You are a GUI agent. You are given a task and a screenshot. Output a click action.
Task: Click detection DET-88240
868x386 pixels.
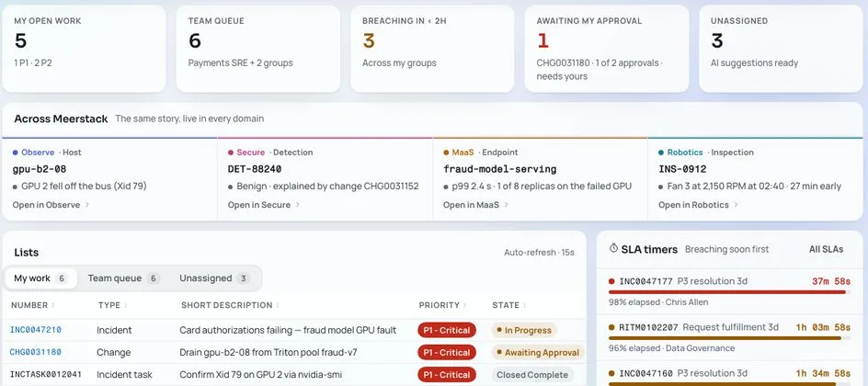click(254, 169)
